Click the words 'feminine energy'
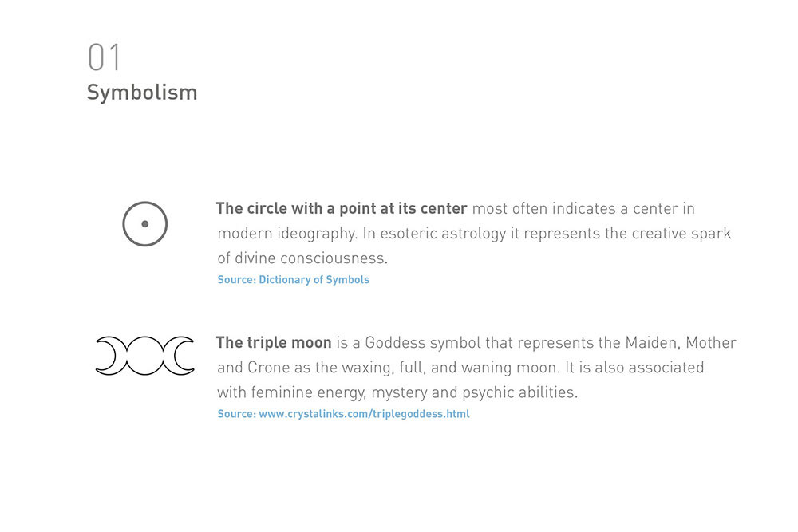 (x=309, y=392)
